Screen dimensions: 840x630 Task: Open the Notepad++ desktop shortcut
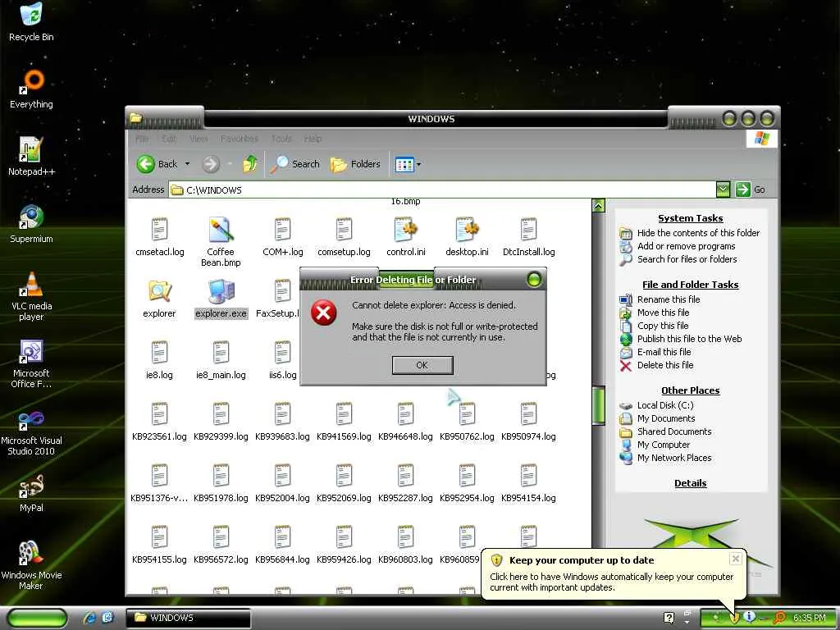tap(31, 157)
